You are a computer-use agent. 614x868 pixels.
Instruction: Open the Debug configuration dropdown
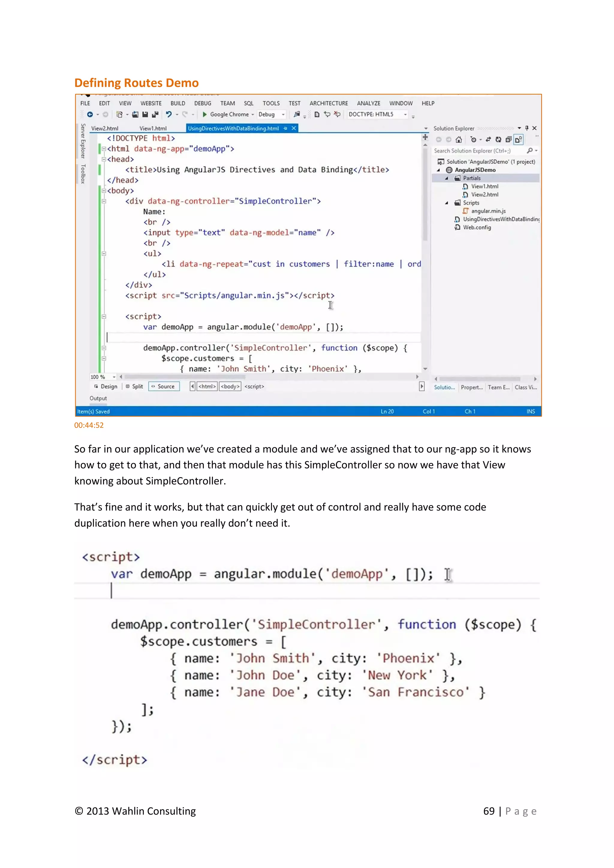pos(283,114)
